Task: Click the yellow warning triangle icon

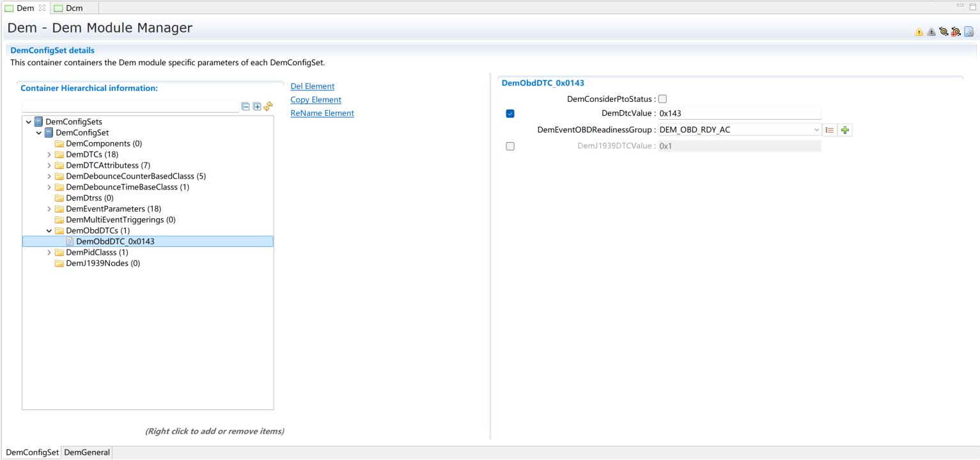Action: [x=919, y=32]
